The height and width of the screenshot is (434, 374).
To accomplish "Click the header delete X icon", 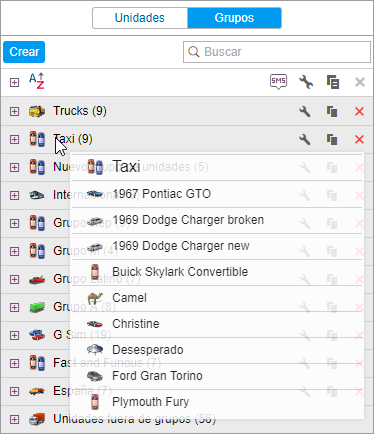I will (360, 82).
